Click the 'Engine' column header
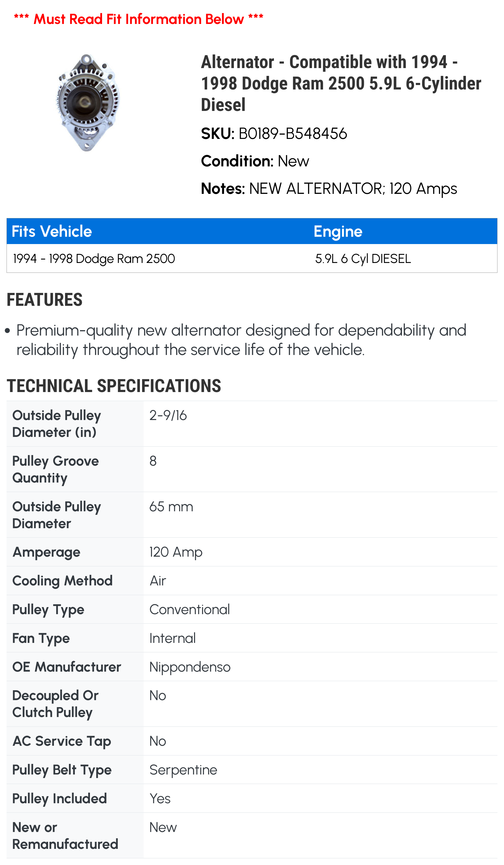The height and width of the screenshot is (865, 504). click(338, 231)
